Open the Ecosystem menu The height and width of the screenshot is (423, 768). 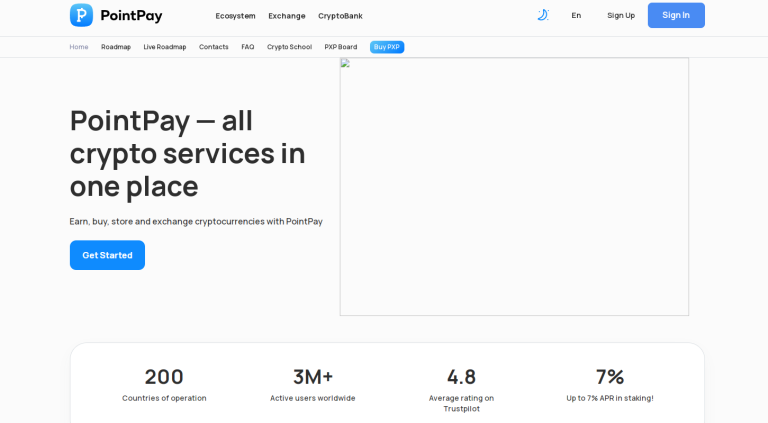236,16
